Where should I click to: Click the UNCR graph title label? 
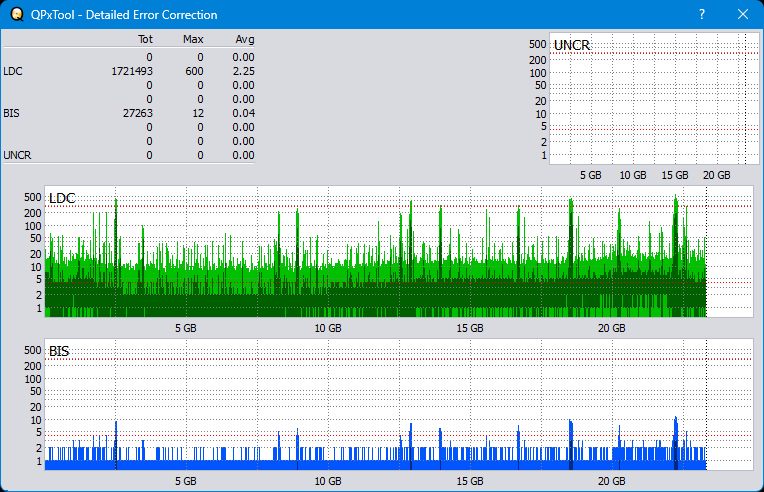[572, 45]
